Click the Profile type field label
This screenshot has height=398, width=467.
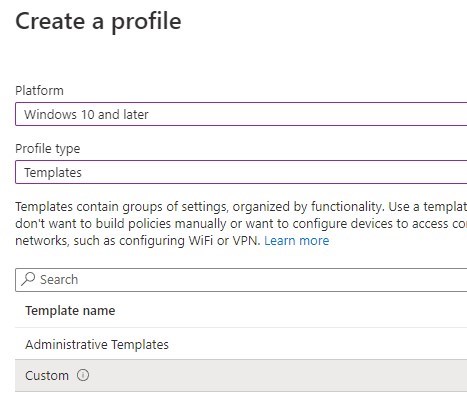pos(48,149)
